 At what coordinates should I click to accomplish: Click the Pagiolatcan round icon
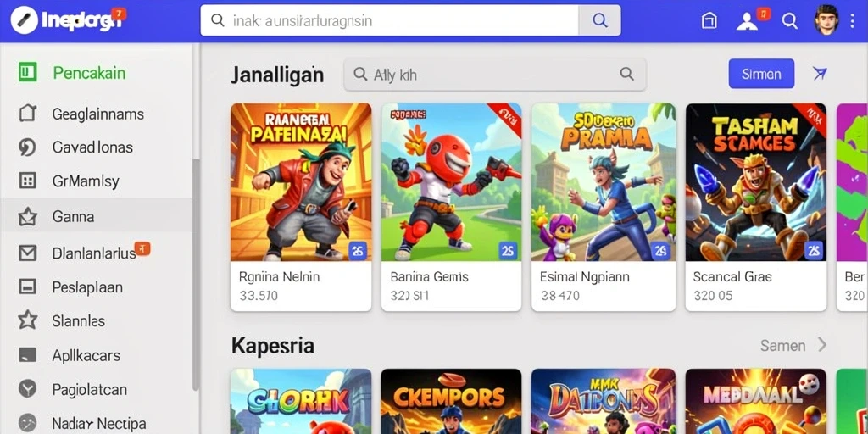coord(27,389)
